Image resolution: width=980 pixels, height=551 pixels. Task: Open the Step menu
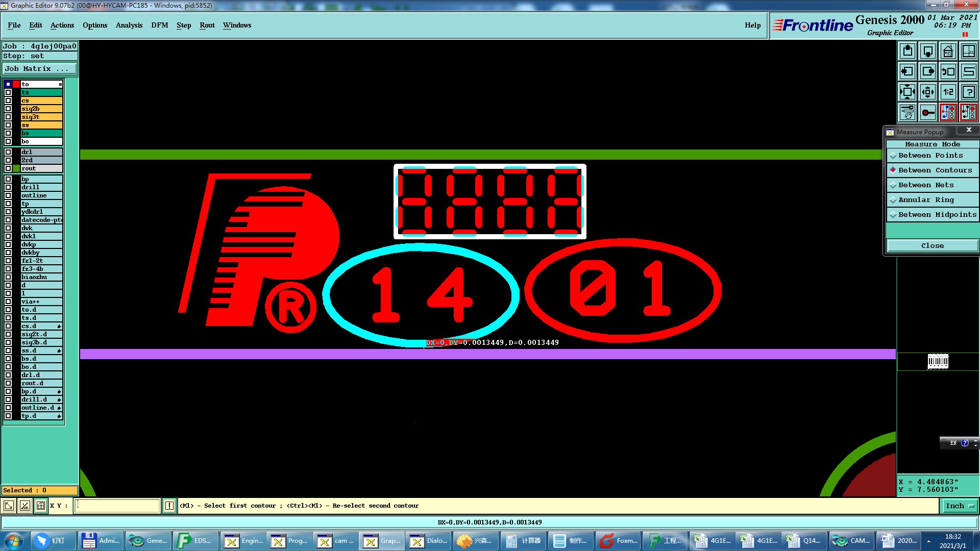184,26
